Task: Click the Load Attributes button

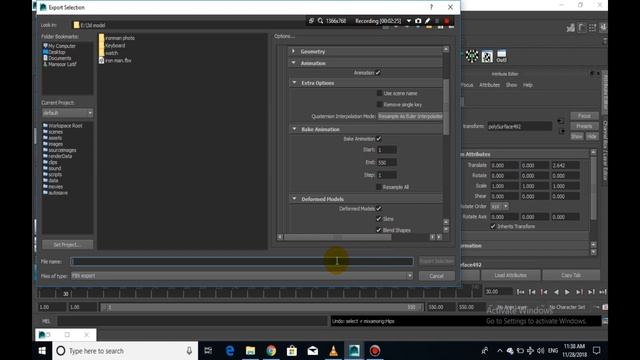Action: (511, 275)
